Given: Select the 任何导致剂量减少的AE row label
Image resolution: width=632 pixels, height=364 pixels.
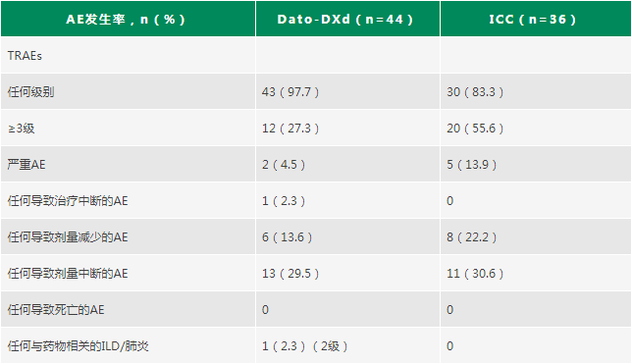Looking at the screenshot, I should point(68,237).
